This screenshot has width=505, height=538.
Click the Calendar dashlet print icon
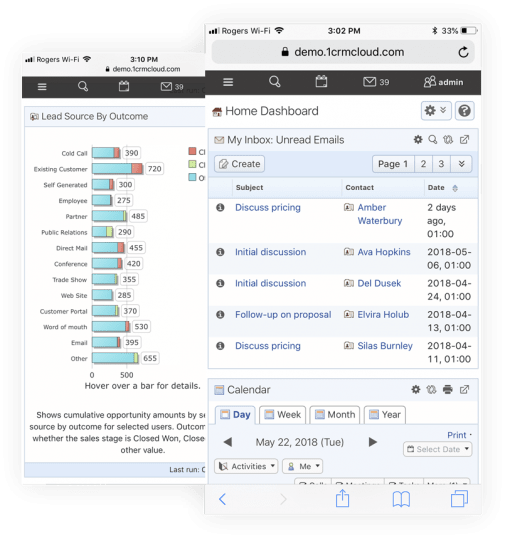click(448, 389)
